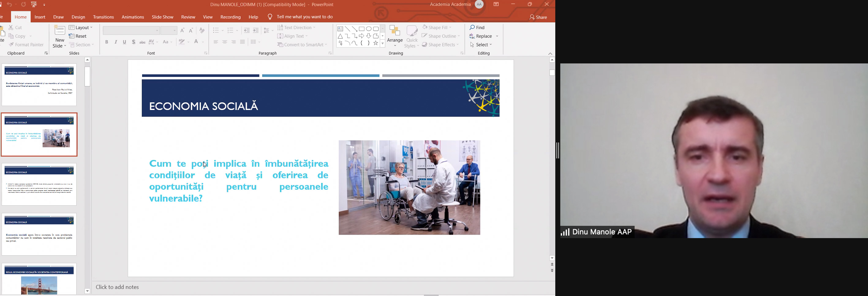This screenshot has width=868, height=296.
Task: Switch to the Transitions tab
Action: [x=104, y=17]
